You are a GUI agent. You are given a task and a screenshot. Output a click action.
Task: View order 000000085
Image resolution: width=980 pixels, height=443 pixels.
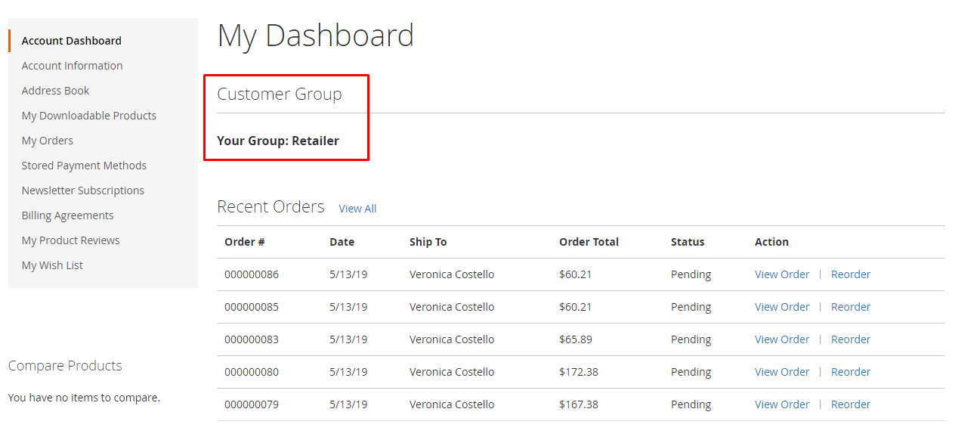pos(781,307)
